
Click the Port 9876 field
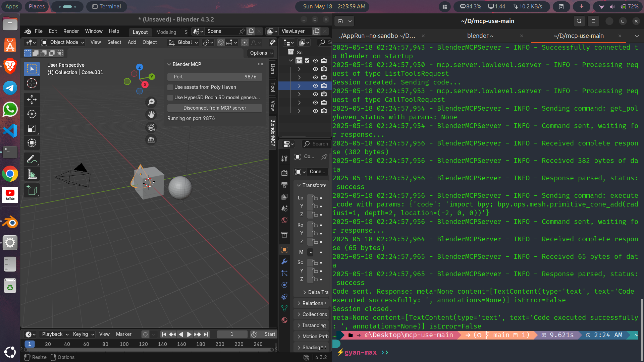pos(215,77)
